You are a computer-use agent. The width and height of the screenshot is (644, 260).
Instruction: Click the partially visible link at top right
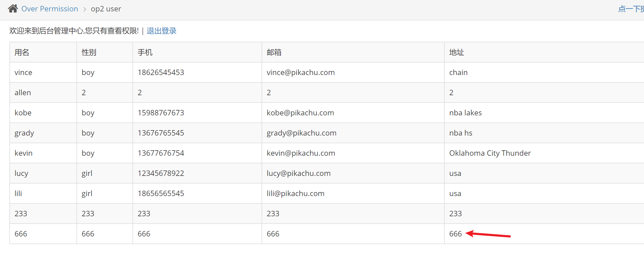click(x=631, y=9)
